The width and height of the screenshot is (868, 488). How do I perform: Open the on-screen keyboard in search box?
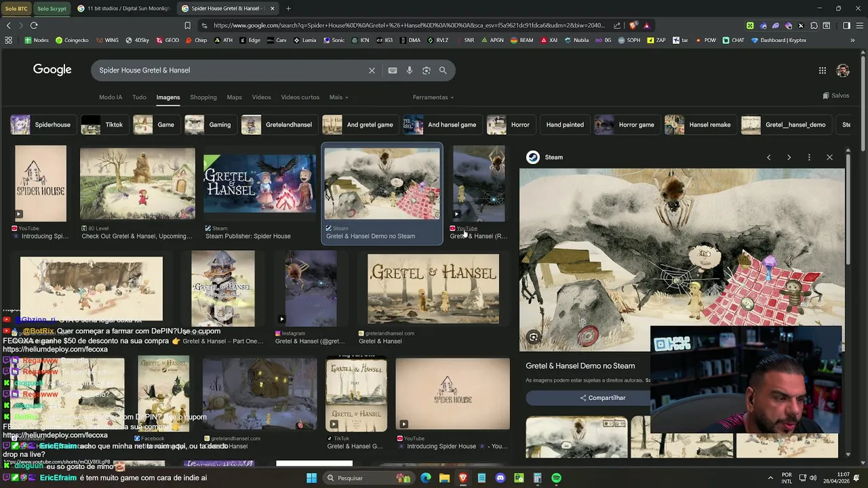coord(393,70)
